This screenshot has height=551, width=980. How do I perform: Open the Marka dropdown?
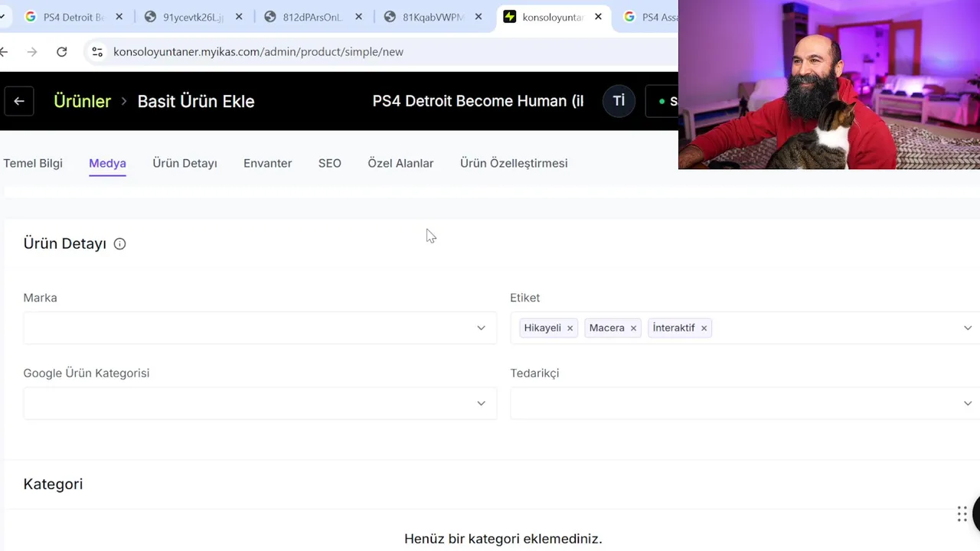coord(260,328)
